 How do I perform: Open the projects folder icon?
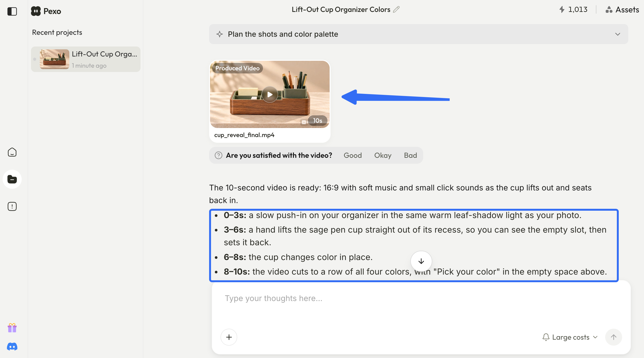pyautogui.click(x=12, y=179)
